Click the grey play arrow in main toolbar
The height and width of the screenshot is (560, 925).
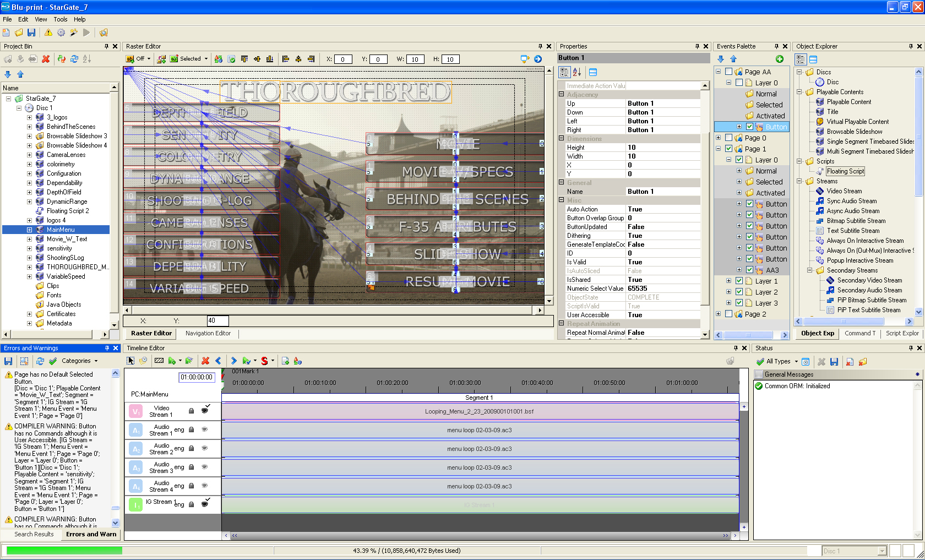pyautogui.click(x=86, y=32)
